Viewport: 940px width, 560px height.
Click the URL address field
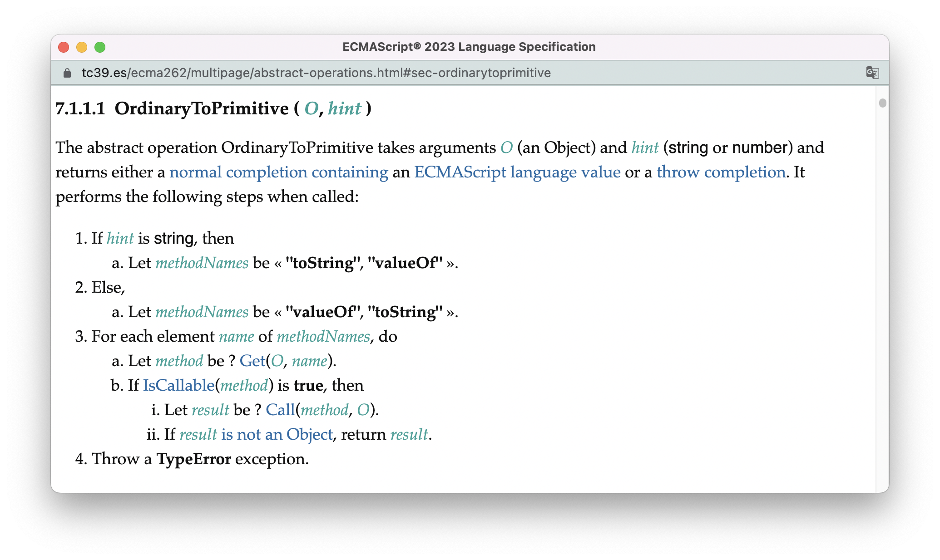(316, 73)
